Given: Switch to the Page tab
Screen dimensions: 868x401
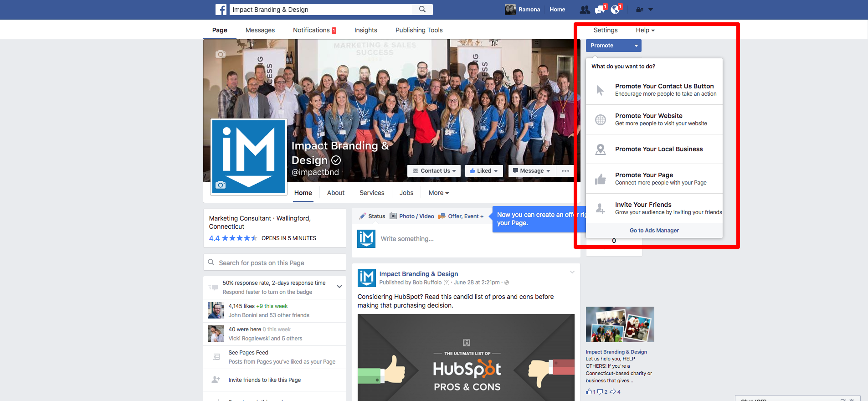Looking at the screenshot, I should pyautogui.click(x=220, y=30).
